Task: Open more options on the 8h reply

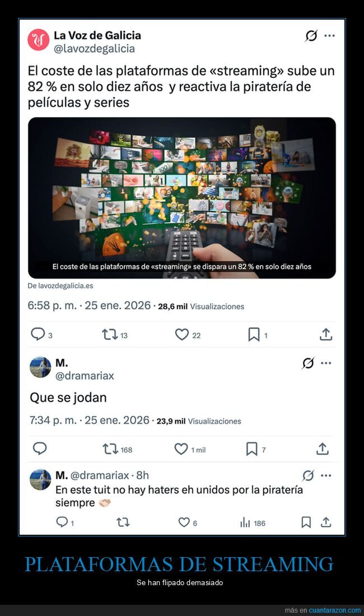Action: tap(326, 476)
